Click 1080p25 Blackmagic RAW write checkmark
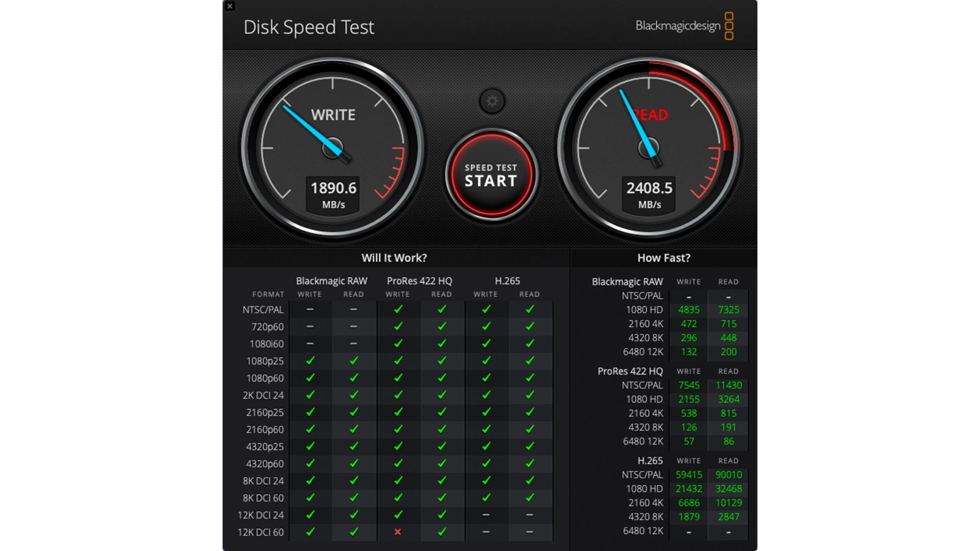The image size is (980, 551). point(310,361)
